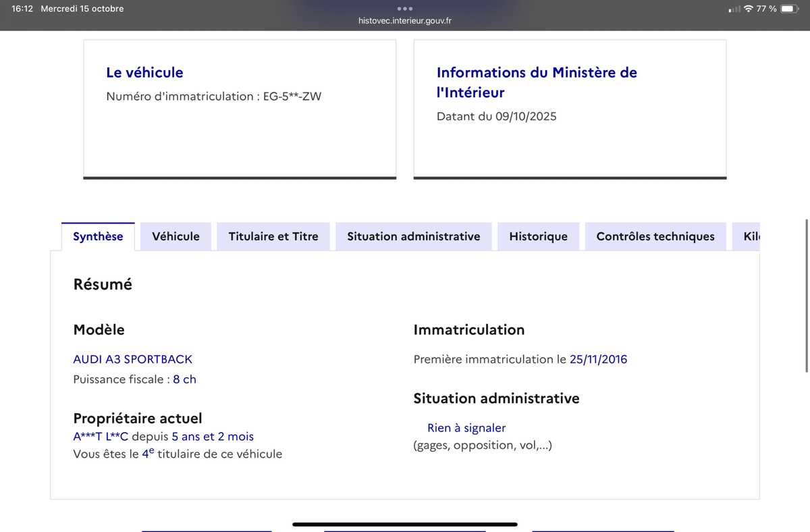Click the 25/11/2016 registration date
810x532 pixels.
[598, 359]
